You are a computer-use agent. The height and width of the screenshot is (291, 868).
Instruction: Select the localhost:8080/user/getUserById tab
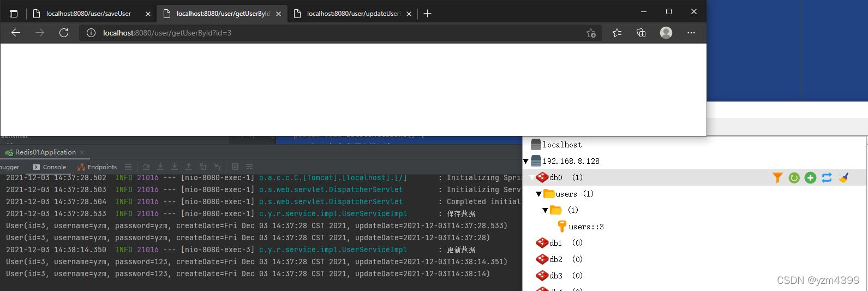[222, 14]
